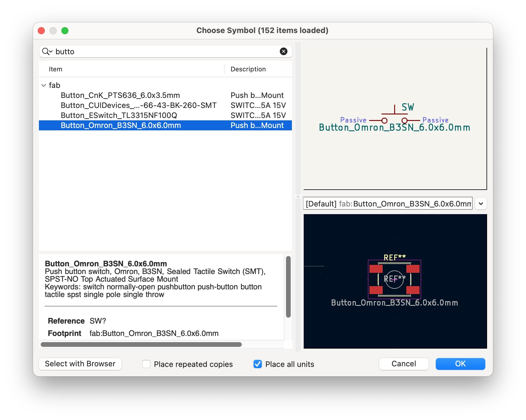The height and width of the screenshot is (420, 526).
Task: Cancel the Choose Symbol dialog
Action: coord(404,364)
